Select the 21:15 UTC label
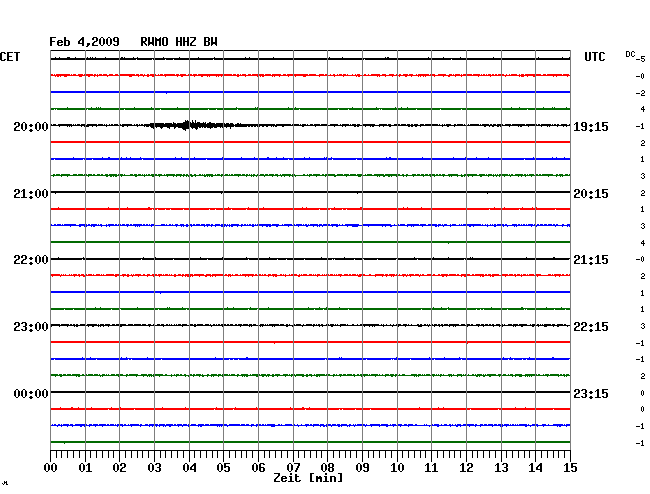This screenshot has height=494, width=650. (591, 260)
